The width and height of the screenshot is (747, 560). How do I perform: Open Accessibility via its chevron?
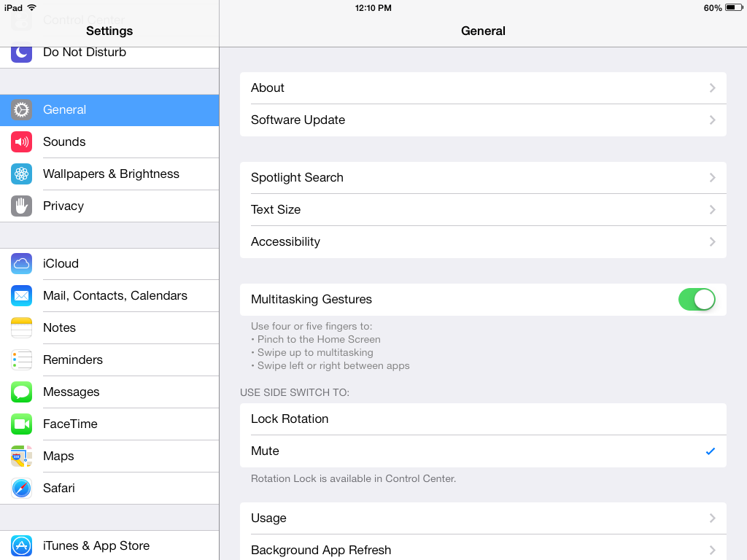coord(712,242)
